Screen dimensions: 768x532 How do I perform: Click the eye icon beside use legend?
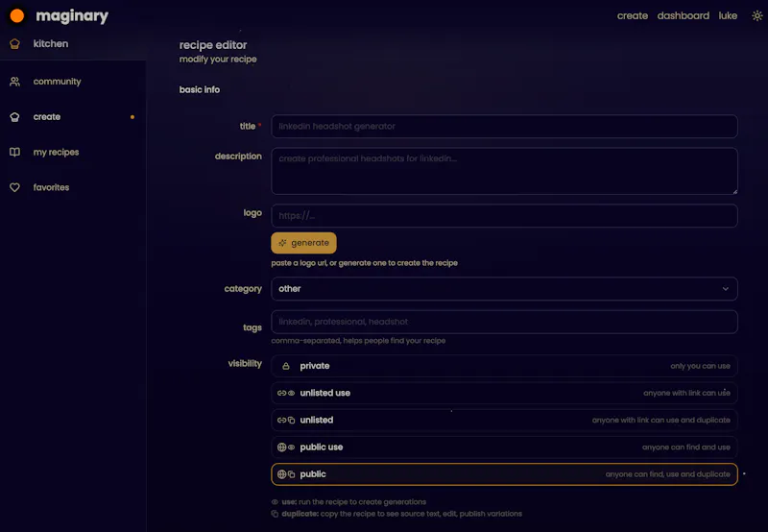[x=275, y=502]
